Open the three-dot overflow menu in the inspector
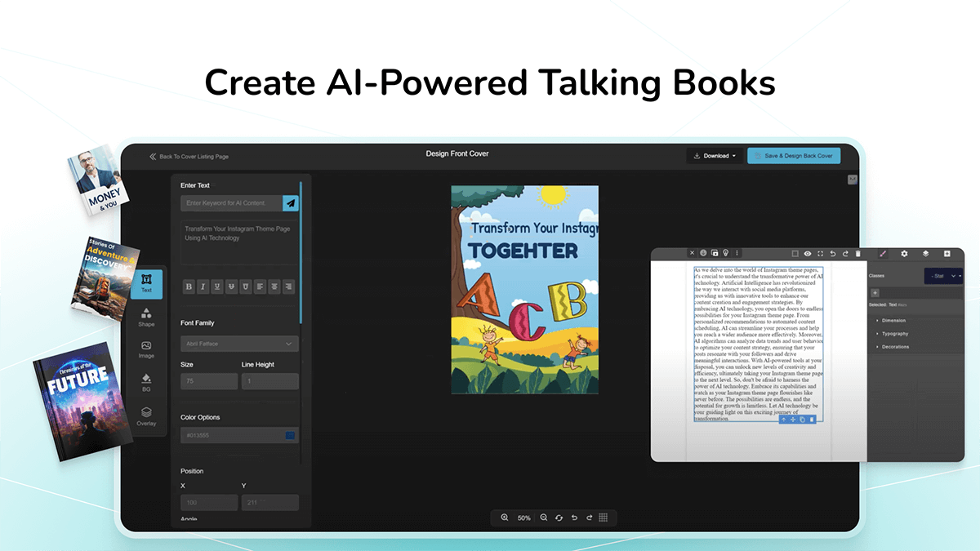The height and width of the screenshot is (551, 980). [x=737, y=253]
